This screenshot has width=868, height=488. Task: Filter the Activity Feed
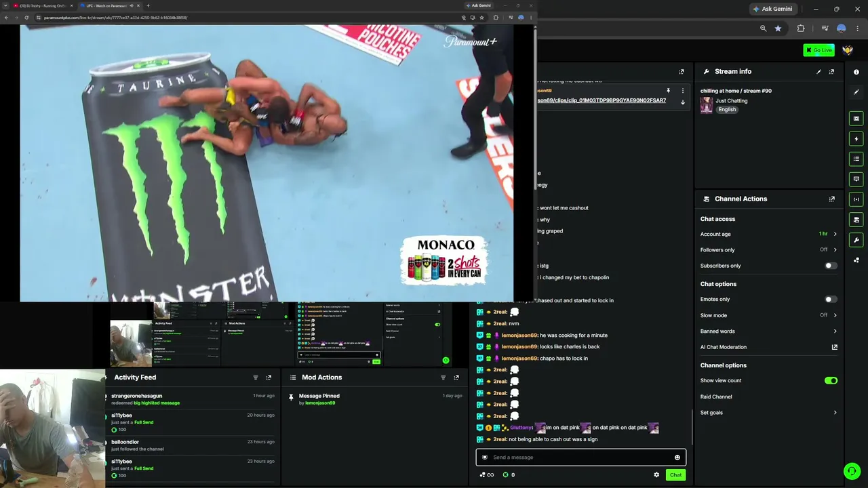pyautogui.click(x=256, y=378)
